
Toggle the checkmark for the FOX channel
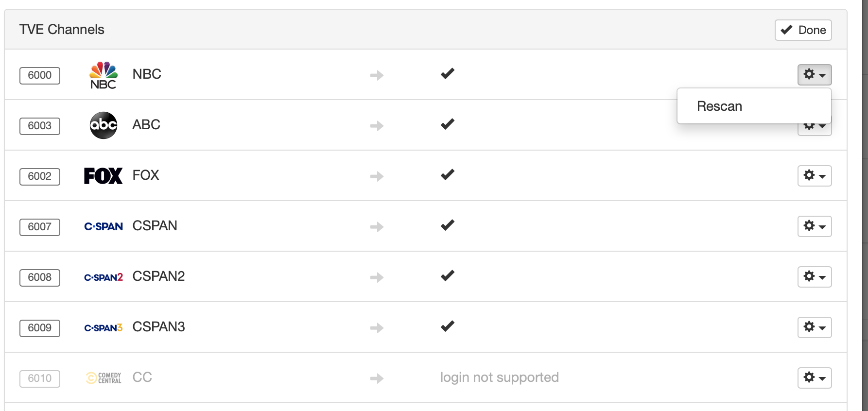pos(447,175)
